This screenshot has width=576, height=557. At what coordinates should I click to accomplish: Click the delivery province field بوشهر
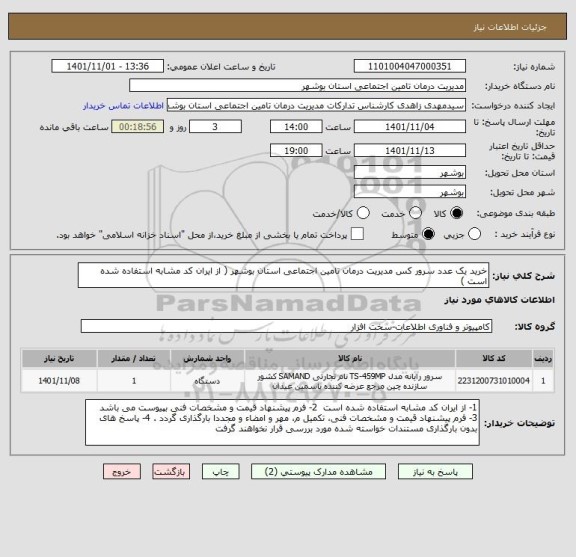pos(410,172)
